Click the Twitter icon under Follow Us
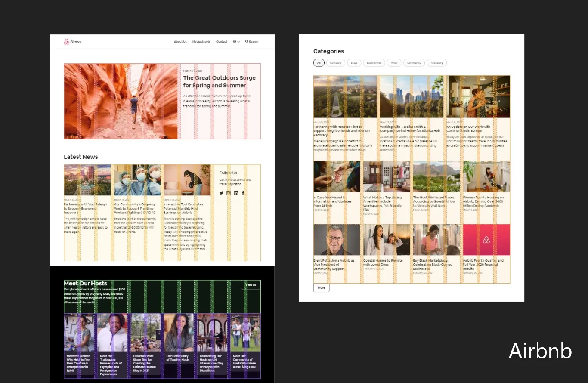This screenshot has height=383, width=588. [x=222, y=193]
